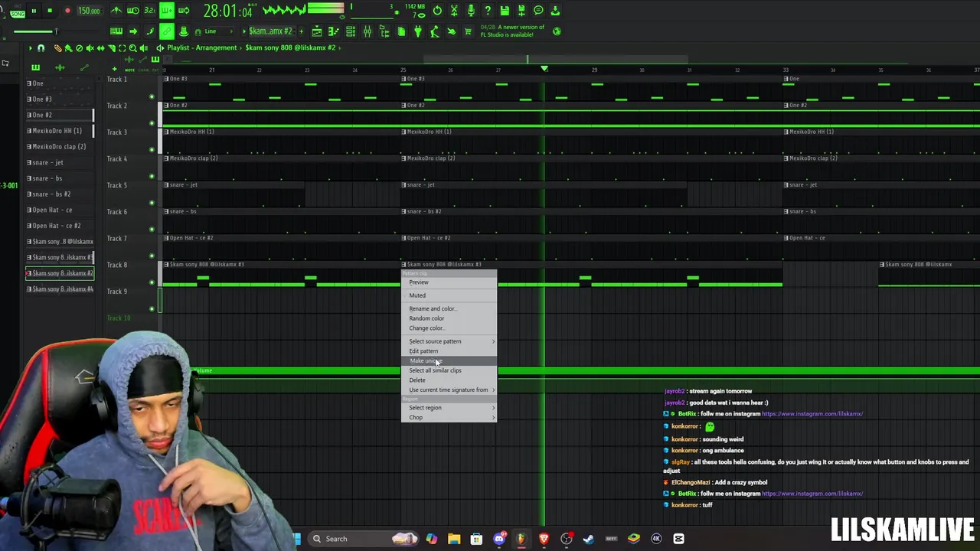Select the playlist slip tool arrows icon

(x=100, y=48)
